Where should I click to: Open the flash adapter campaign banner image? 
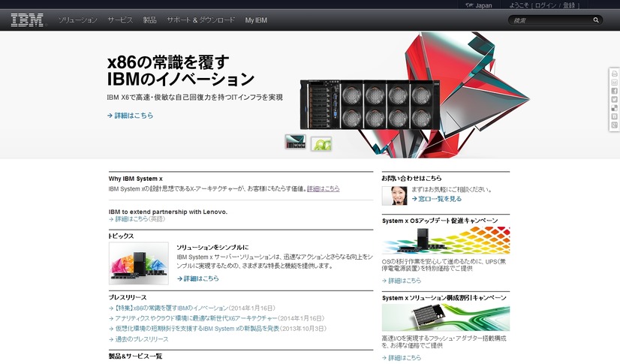click(446, 317)
